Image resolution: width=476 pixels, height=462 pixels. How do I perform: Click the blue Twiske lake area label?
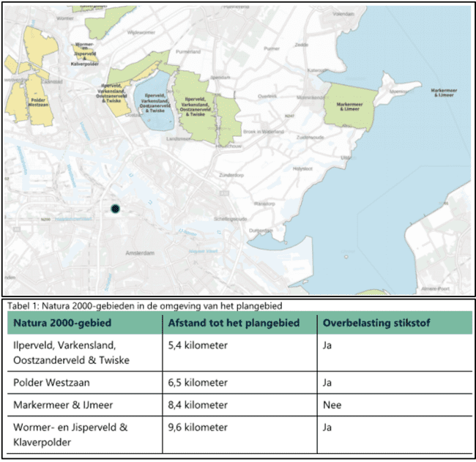(155, 103)
